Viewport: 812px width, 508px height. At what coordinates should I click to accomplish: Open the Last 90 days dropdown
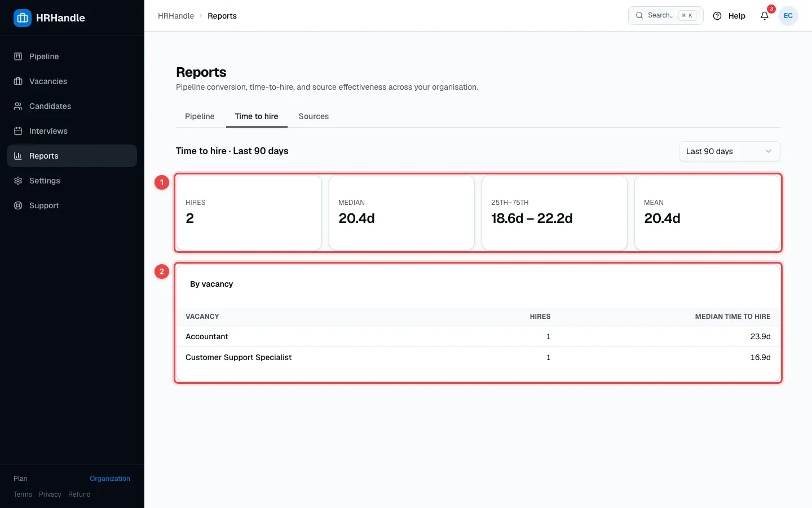pyautogui.click(x=730, y=151)
